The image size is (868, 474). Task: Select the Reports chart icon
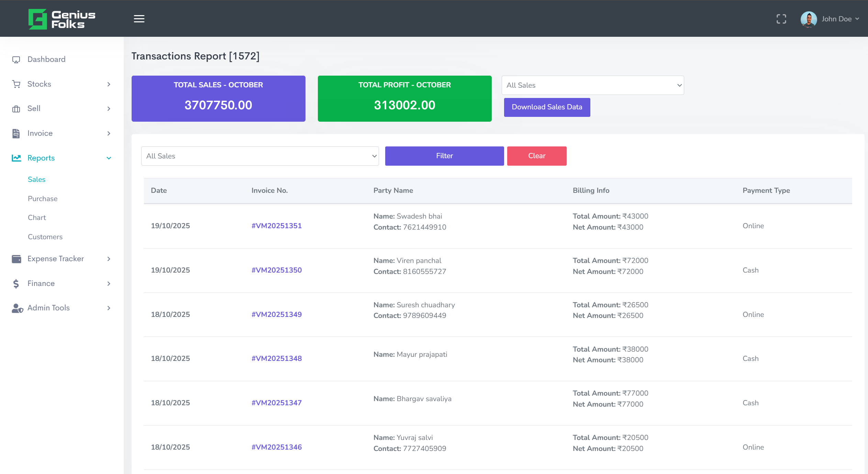pyautogui.click(x=16, y=158)
